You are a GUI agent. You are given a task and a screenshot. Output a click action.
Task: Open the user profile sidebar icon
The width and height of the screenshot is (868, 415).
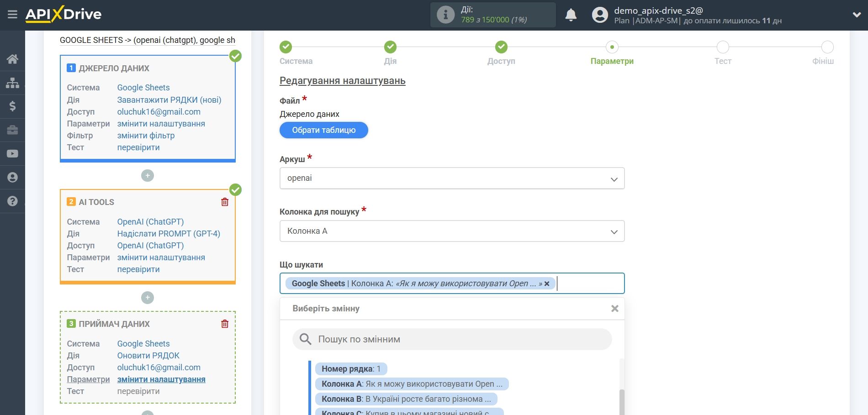(12, 178)
